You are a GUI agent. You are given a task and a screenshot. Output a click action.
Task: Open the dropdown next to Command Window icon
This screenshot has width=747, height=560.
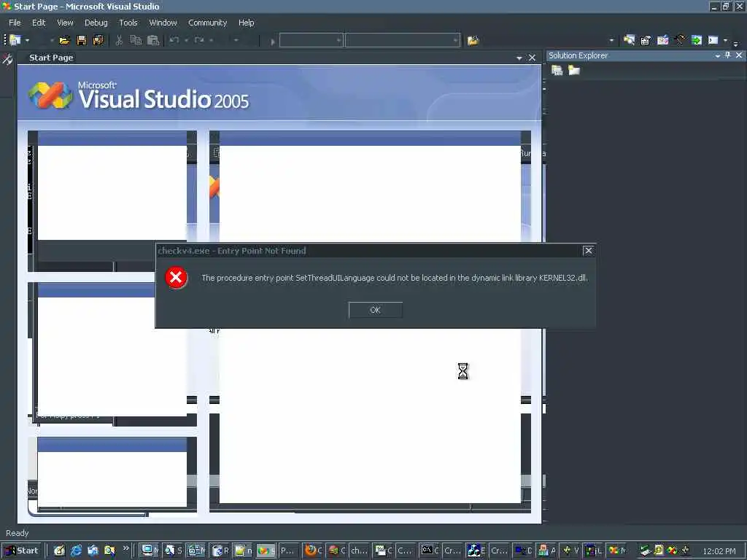tap(725, 41)
